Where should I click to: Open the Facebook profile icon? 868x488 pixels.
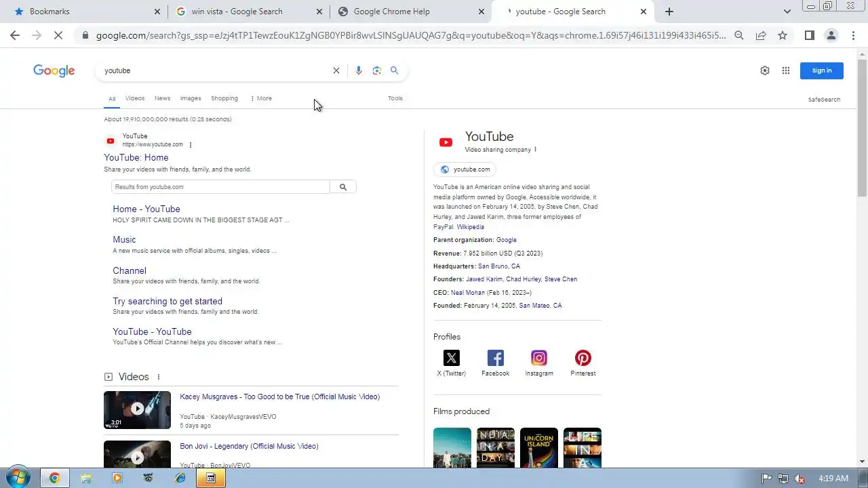(496, 358)
